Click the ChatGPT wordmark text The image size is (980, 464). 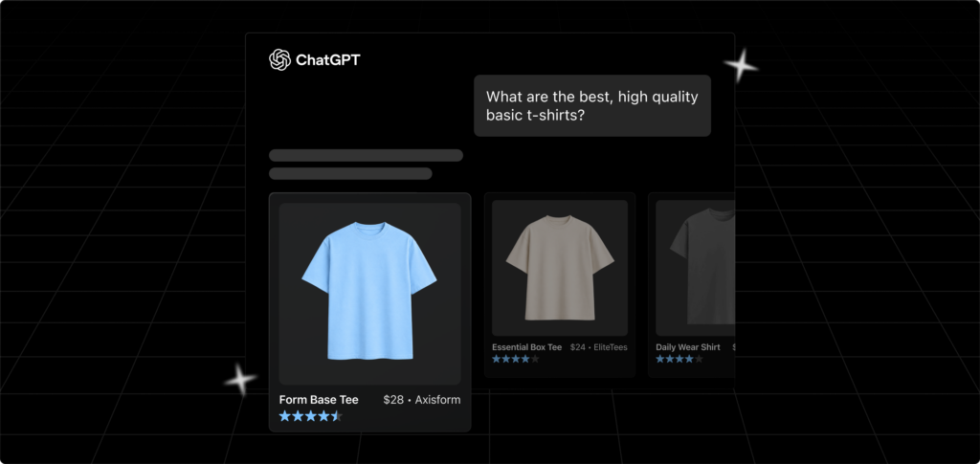click(327, 60)
